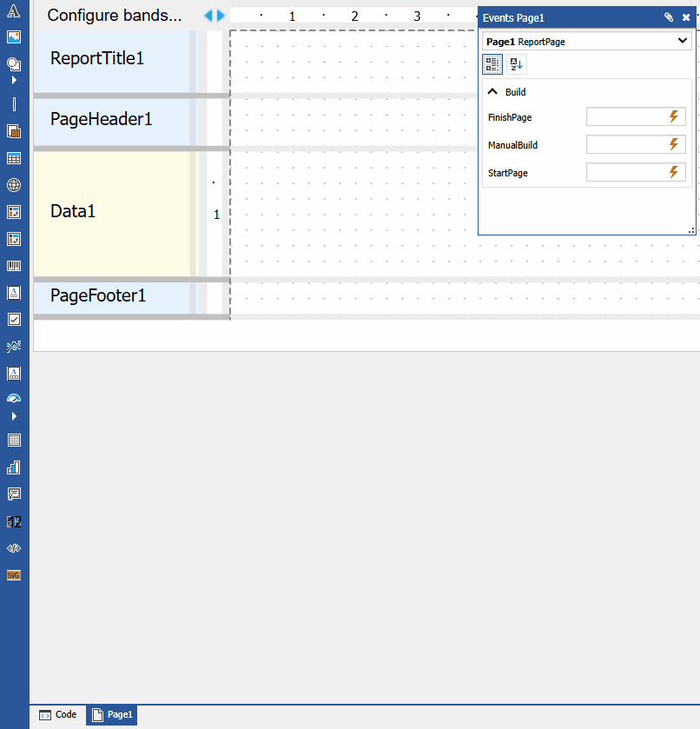Image resolution: width=700 pixels, height=729 pixels.
Task: Select the Text object tool
Action: point(14,14)
